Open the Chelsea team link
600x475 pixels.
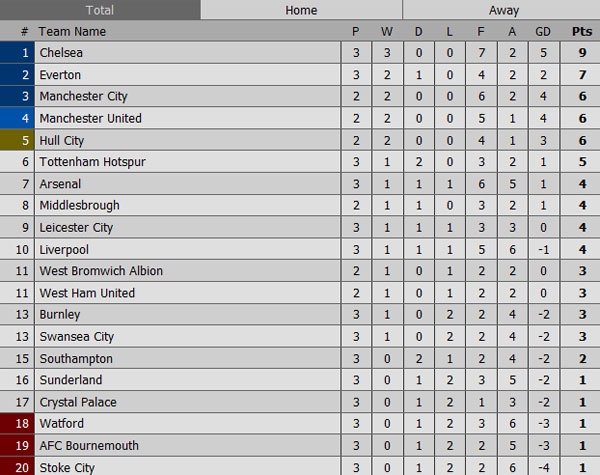[x=60, y=53]
